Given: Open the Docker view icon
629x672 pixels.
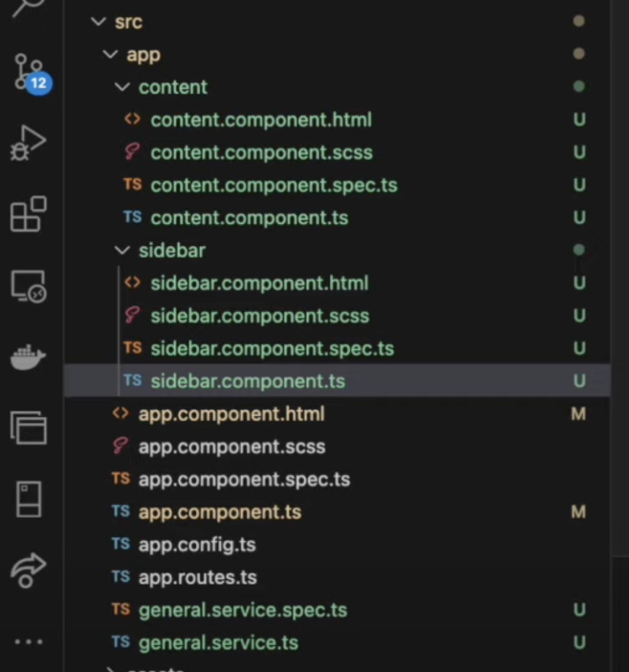Looking at the screenshot, I should pyautogui.click(x=29, y=357).
